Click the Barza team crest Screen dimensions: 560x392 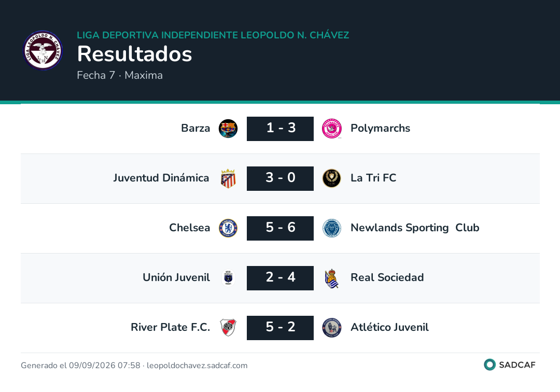pyautogui.click(x=228, y=129)
